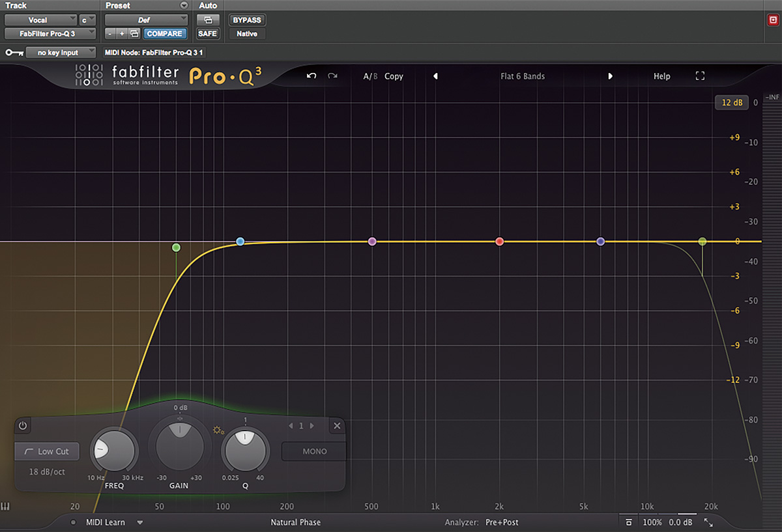
Task: Select previous band with left triangle
Action: [290, 426]
